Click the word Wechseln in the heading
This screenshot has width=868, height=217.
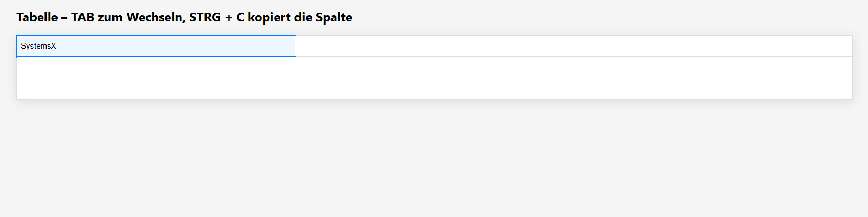pyautogui.click(x=155, y=17)
